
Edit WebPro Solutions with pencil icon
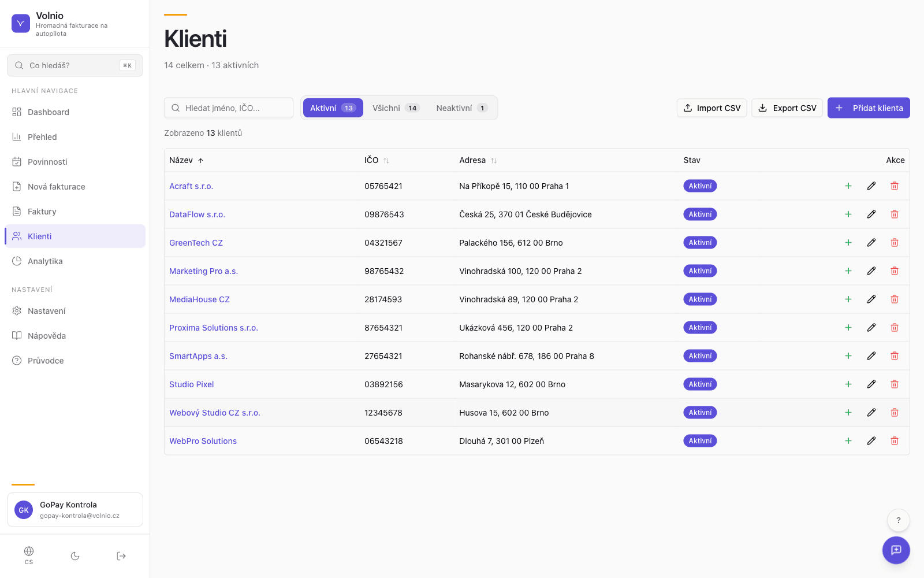871,441
